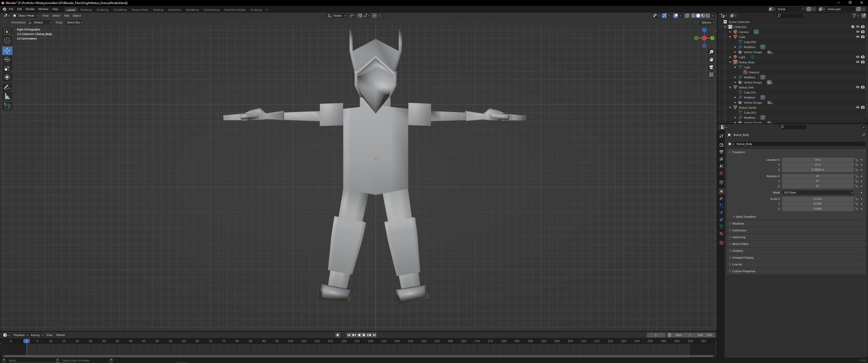Uncheck the Collection exclude checkbox
The image size is (868, 363).
(853, 27)
